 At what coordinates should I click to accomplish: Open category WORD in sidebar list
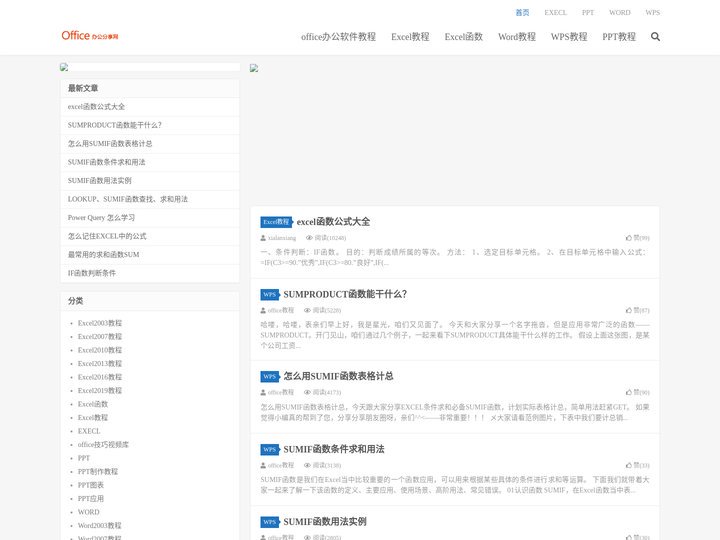click(x=88, y=512)
